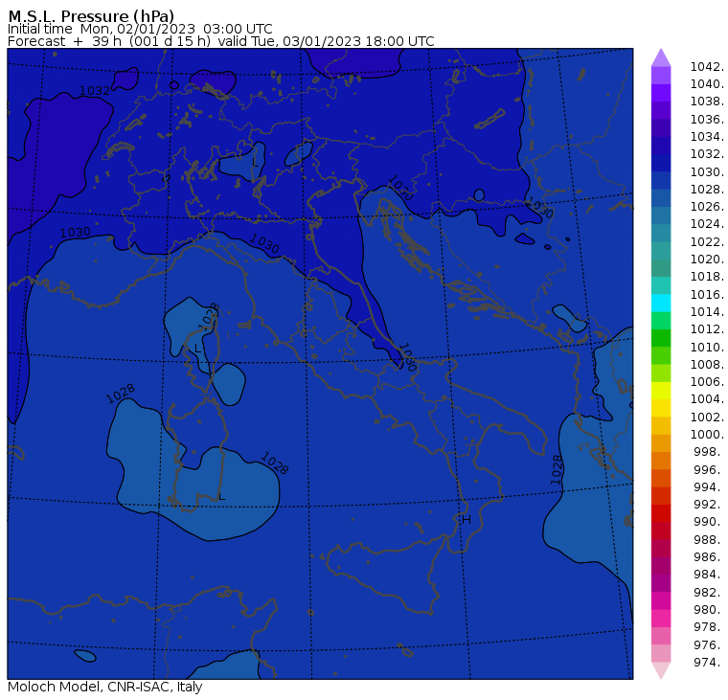Click the '1004.' legend value
The image size is (728, 700).
[x=707, y=399]
